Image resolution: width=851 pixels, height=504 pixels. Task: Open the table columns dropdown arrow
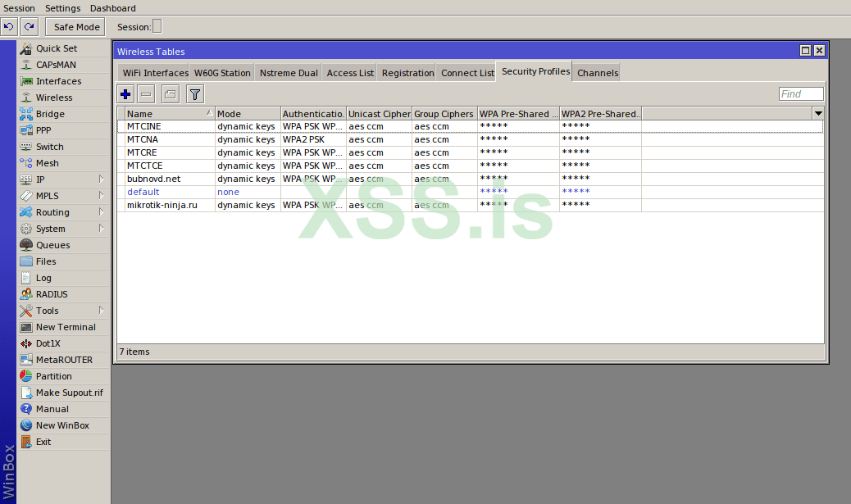point(818,113)
